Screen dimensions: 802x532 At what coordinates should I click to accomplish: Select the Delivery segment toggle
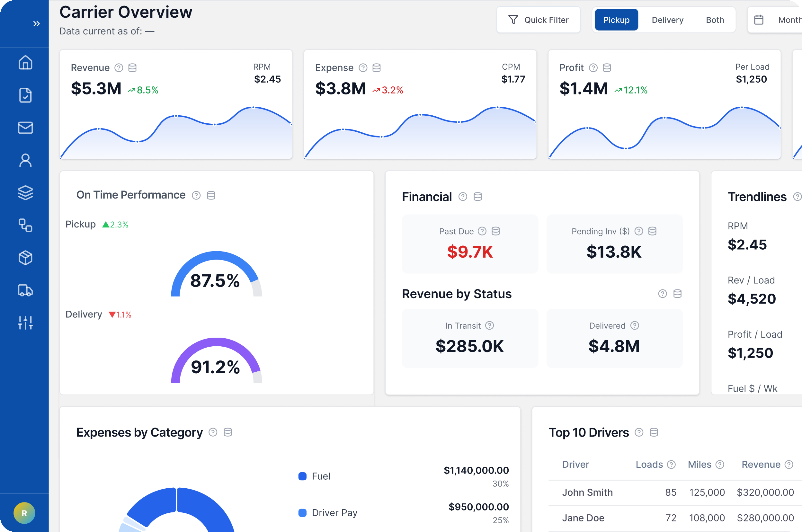pos(667,20)
